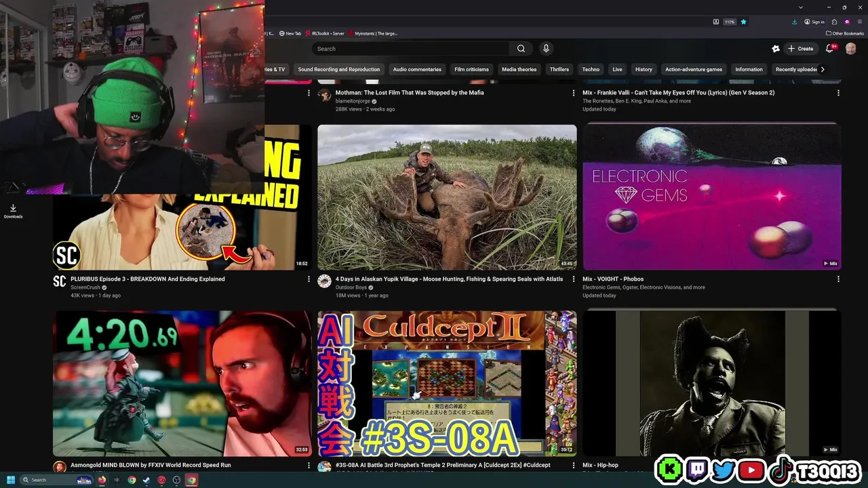Click ScreenCrush channel avatar icon
Viewport: 868px width, 488px height.
tap(60, 281)
